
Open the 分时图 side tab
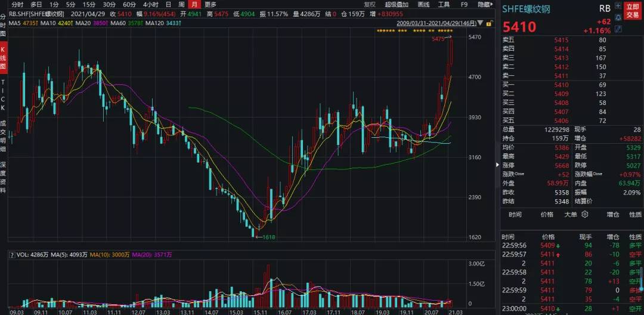click(4, 25)
